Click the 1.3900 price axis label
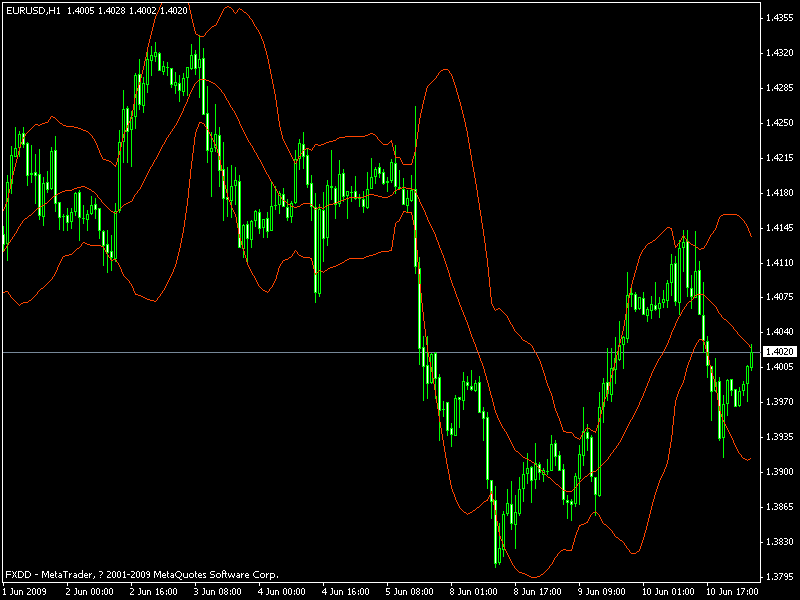 pos(780,472)
